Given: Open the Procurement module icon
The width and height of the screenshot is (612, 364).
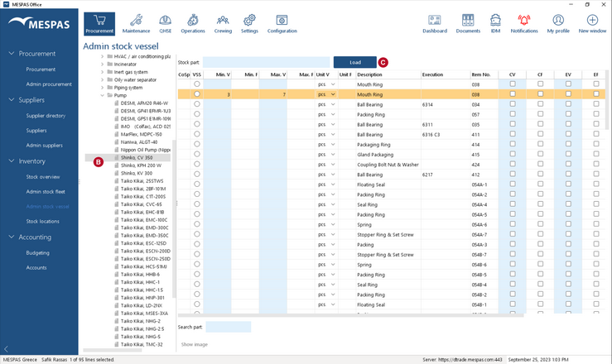Looking at the screenshot, I should [99, 24].
